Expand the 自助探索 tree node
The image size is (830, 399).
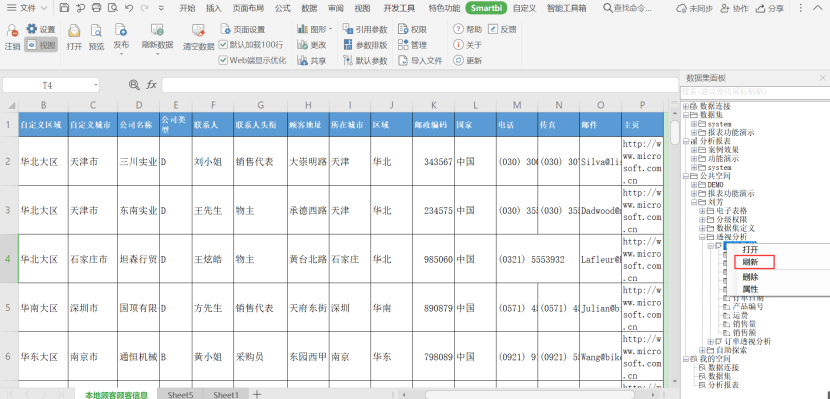(702, 350)
